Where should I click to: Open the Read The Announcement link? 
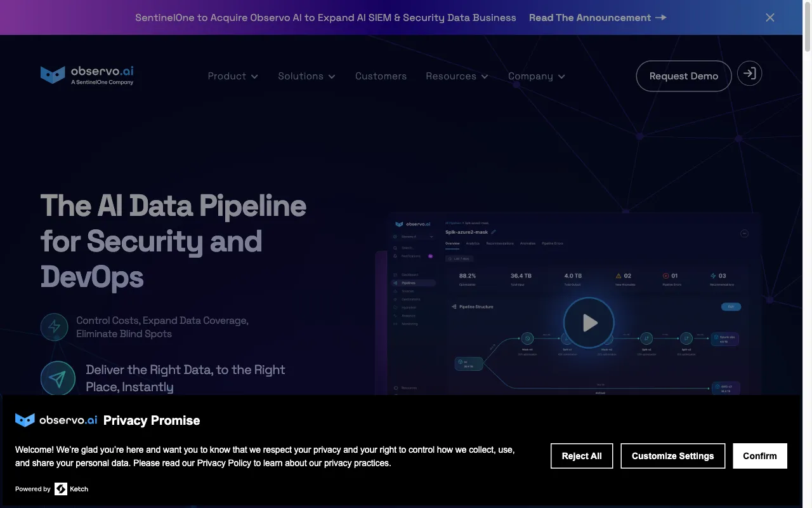[598, 18]
